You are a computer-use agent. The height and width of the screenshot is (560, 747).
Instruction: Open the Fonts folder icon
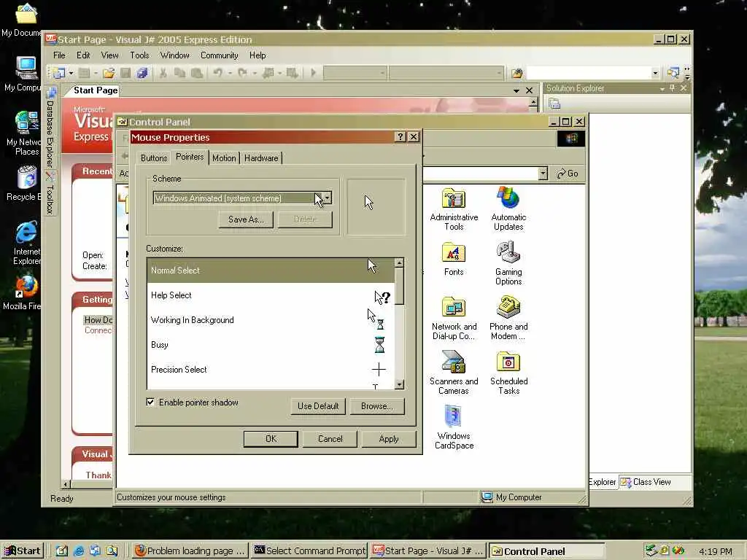454,259
